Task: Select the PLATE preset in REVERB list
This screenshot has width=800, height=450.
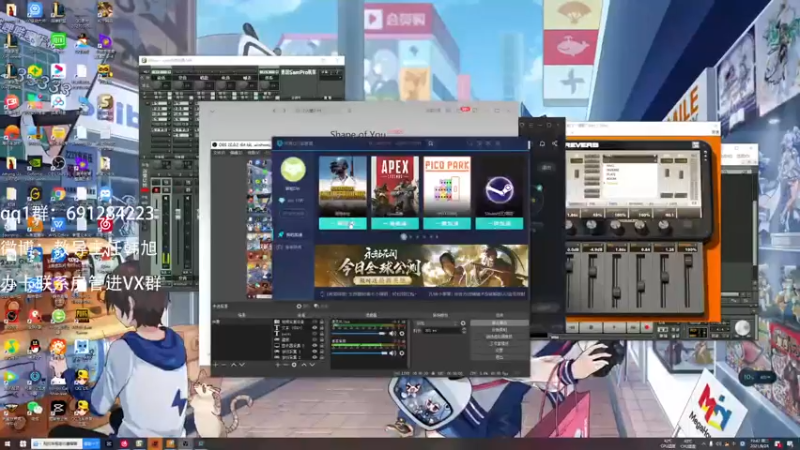Action: 611,174
